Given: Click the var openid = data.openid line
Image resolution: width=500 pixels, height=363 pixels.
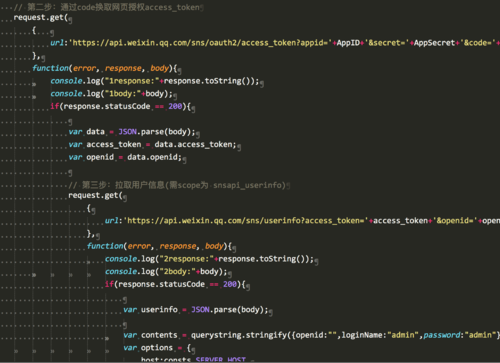Looking at the screenshot, I should [125, 157].
